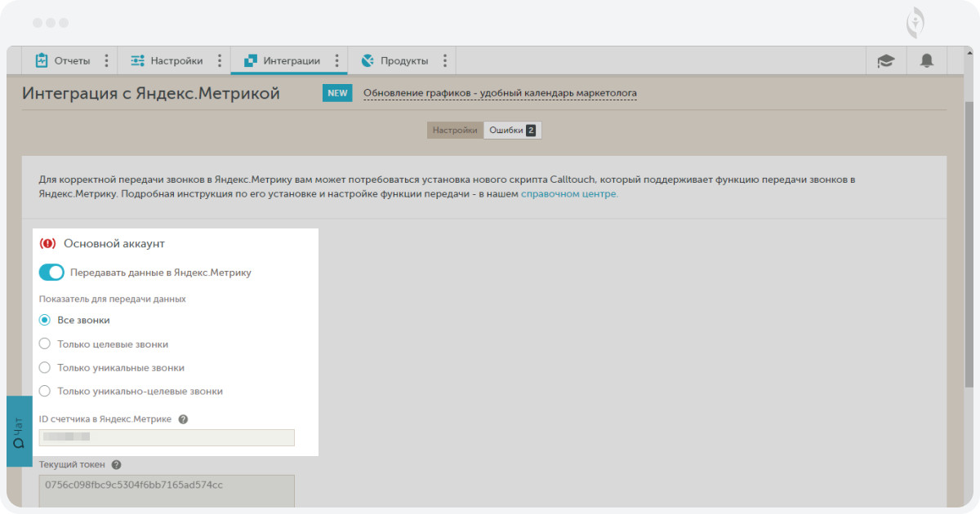Open the Продукты menu tab
The height and width of the screenshot is (514, 980).
point(395,60)
